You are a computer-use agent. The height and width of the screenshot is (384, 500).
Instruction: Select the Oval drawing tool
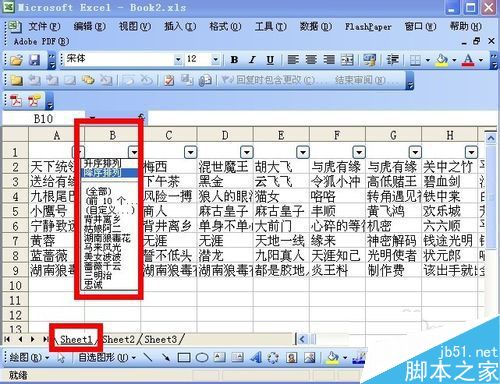pyautogui.click(x=201, y=358)
